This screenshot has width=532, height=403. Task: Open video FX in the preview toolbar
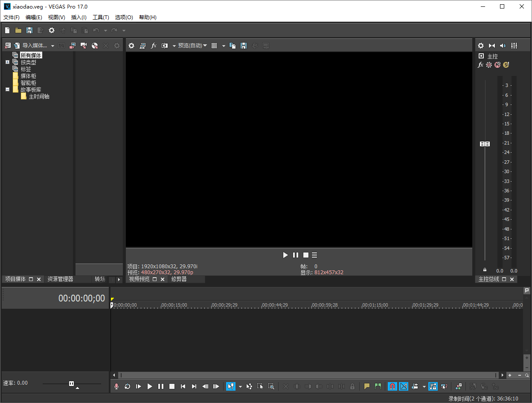pos(154,46)
